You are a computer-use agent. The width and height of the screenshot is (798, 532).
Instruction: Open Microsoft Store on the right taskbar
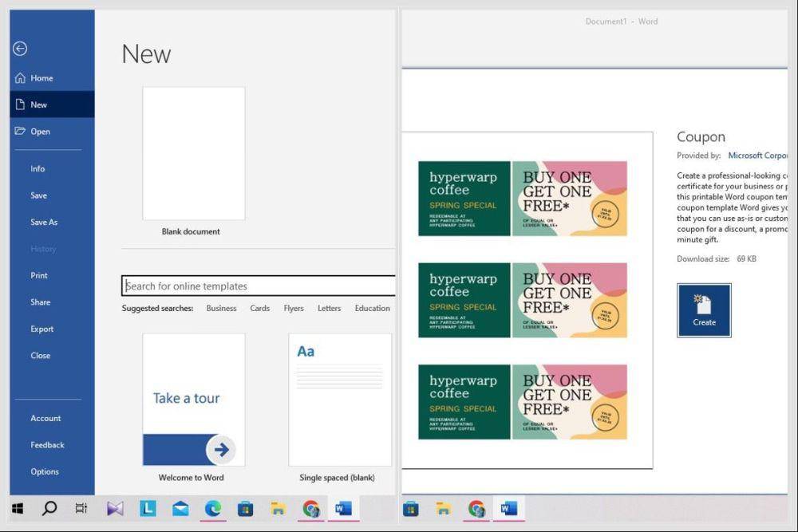tap(411, 508)
